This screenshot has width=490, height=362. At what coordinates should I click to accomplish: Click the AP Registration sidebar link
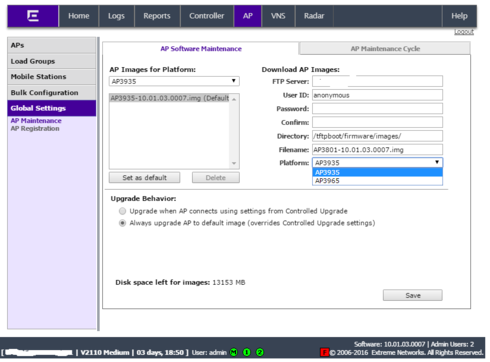tap(35, 129)
